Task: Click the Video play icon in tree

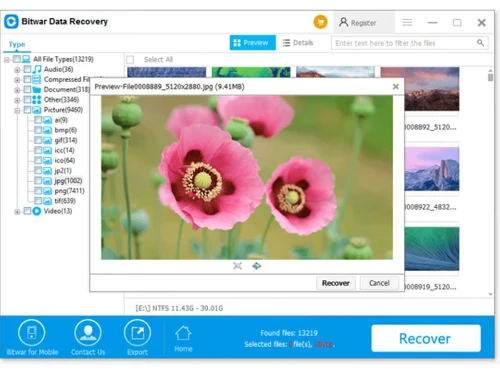Action: pos(37,211)
